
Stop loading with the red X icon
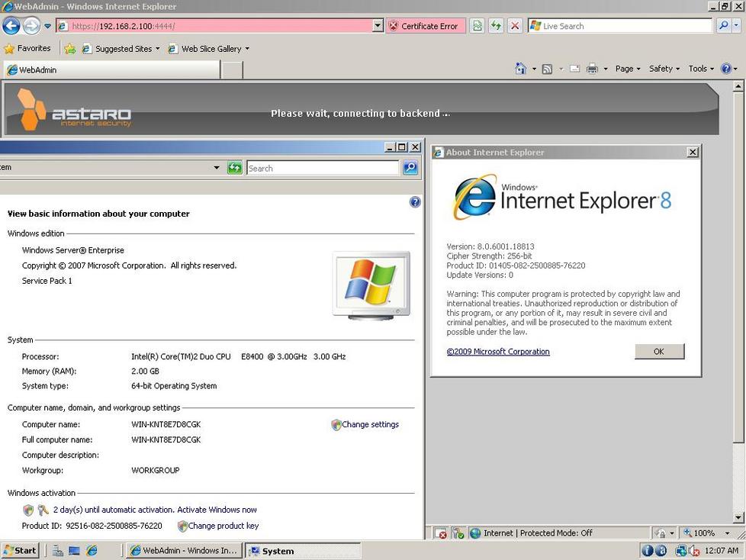point(515,26)
